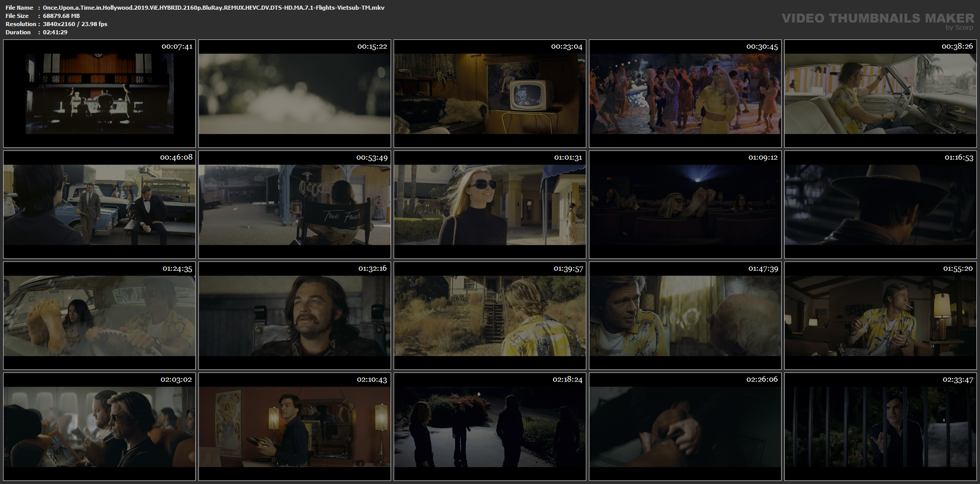The width and height of the screenshot is (980, 484).
Task: Click the timestamp 02:33:47
Action: (958, 380)
